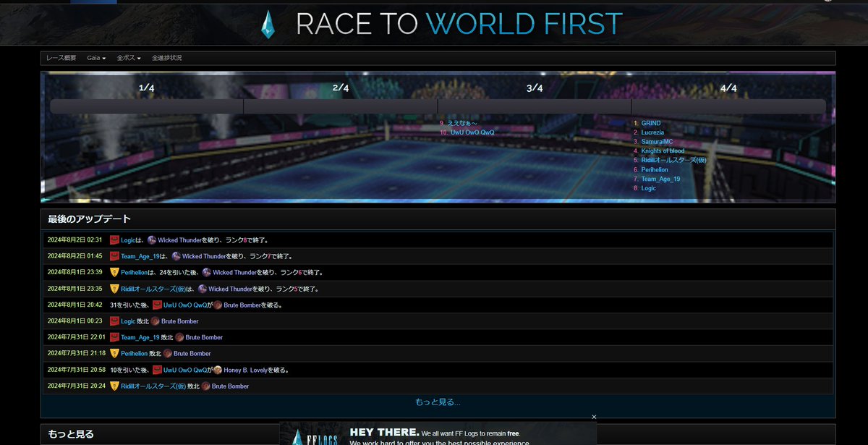Click the もっと見る... link under the updates list
868x445 pixels.
tap(438, 402)
